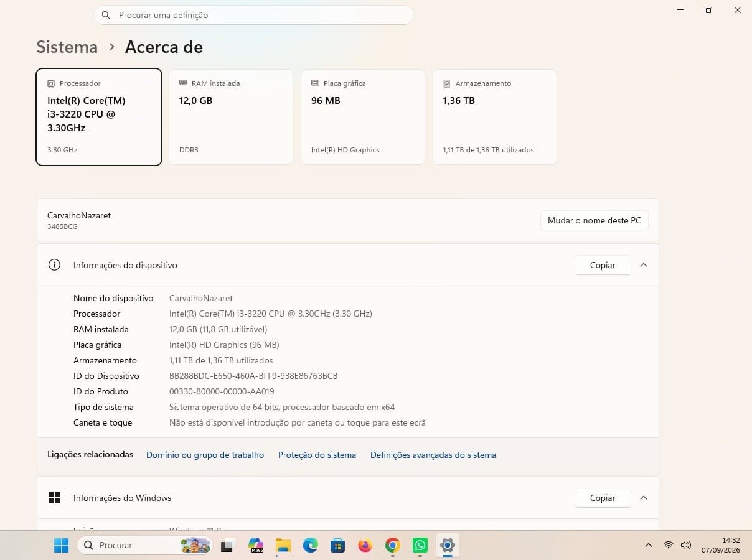
Task: Open Definições avançadas do sistema
Action: point(433,455)
